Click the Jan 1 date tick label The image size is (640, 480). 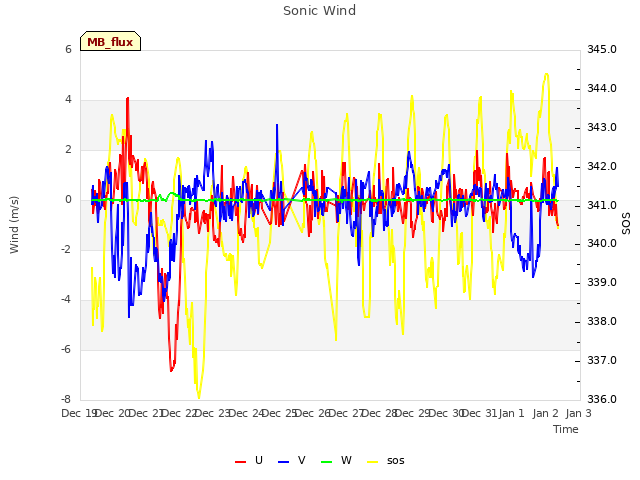(511, 413)
